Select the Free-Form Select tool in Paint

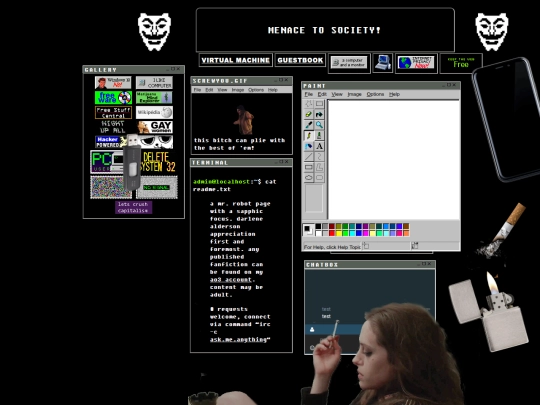tap(309, 104)
